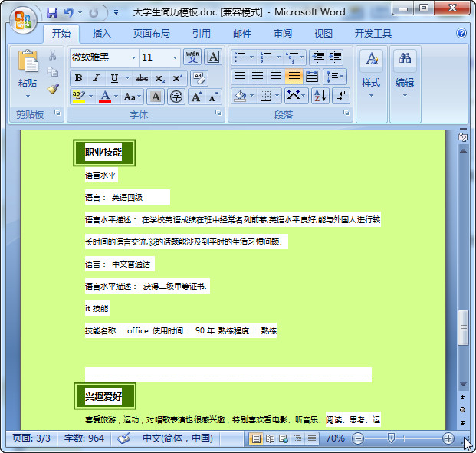Switch to 视图 tab
The height and width of the screenshot is (453, 476).
click(323, 34)
